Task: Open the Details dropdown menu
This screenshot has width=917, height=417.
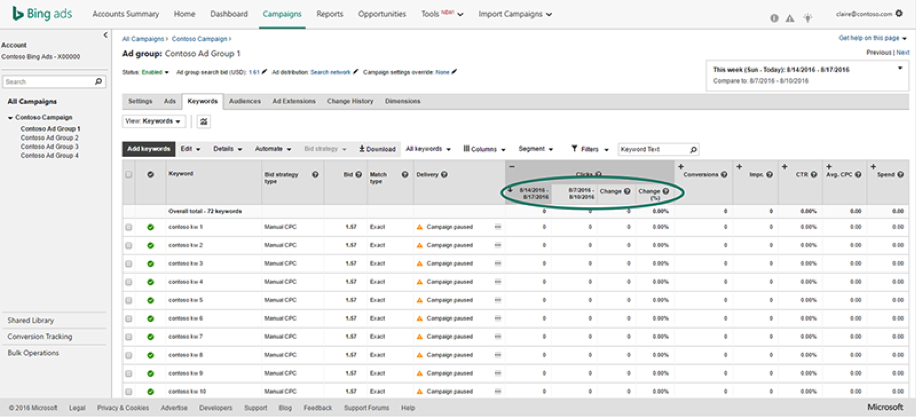Action: point(227,149)
